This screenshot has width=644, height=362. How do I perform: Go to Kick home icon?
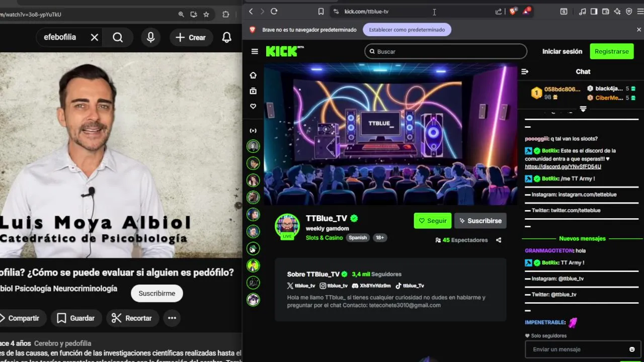pyautogui.click(x=253, y=75)
